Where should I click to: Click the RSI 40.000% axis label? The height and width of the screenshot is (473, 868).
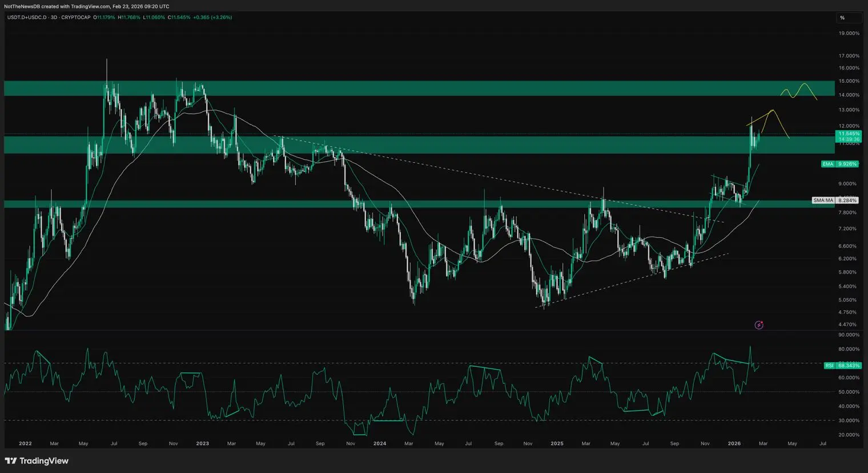tap(849, 406)
